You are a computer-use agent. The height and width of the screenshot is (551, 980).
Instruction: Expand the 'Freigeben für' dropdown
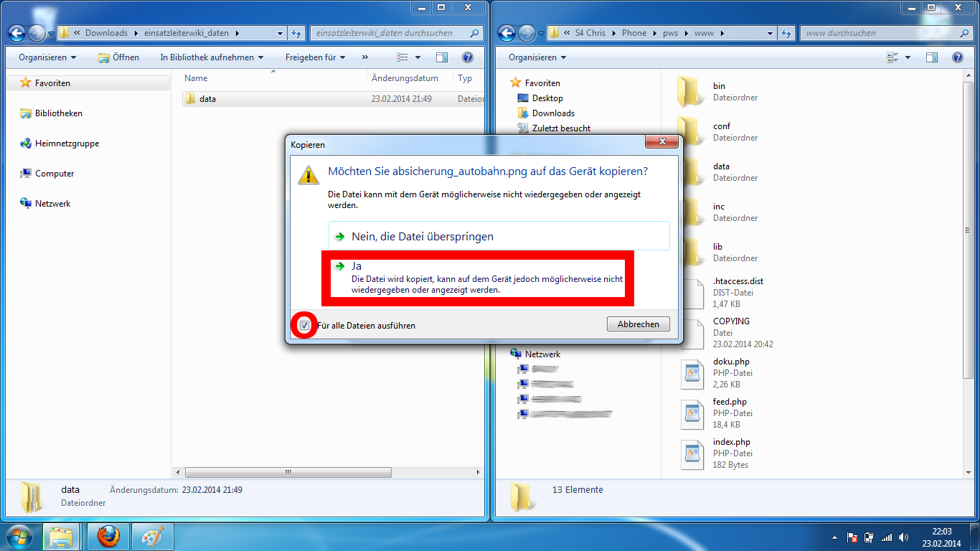[x=315, y=57]
